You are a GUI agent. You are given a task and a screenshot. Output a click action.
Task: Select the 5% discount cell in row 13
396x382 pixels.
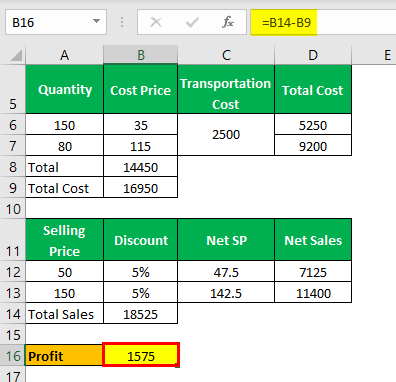coord(140,293)
